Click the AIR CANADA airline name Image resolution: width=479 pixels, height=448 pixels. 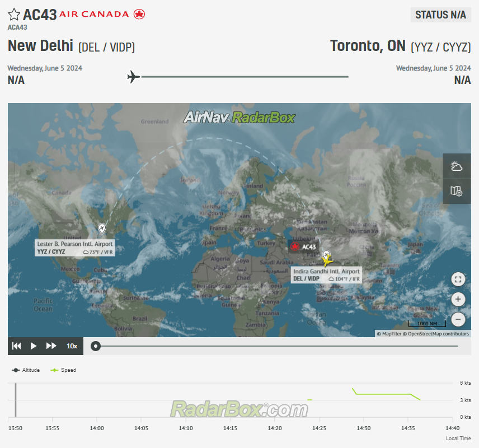point(94,14)
